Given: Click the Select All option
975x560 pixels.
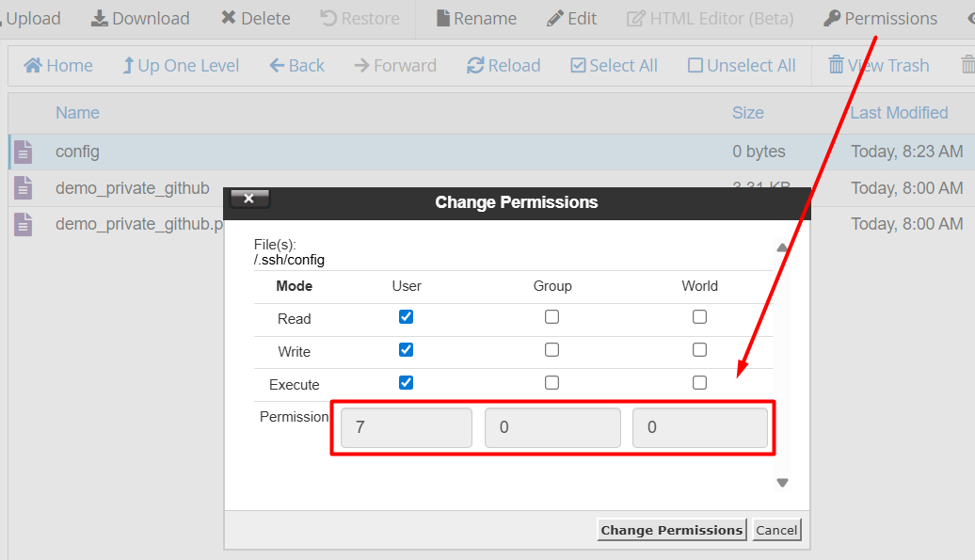Looking at the screenshot, I should (614, 65).
